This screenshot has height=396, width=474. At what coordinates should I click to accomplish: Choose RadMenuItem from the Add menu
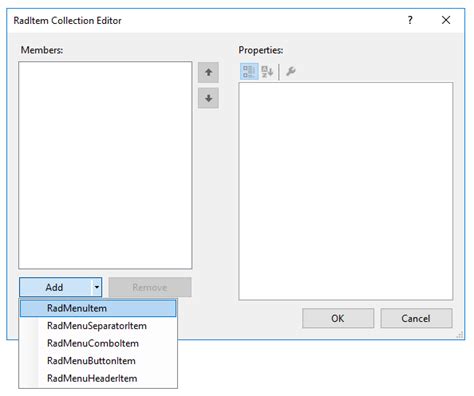[98, 308]
